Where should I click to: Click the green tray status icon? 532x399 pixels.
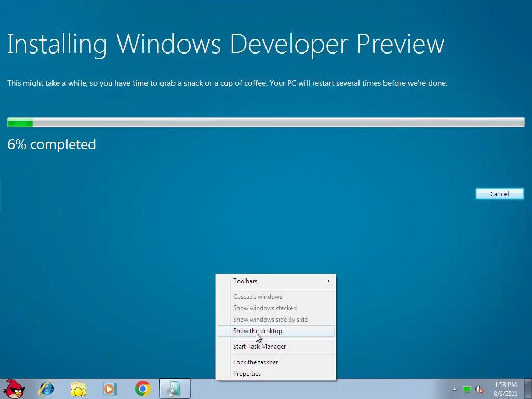(467, 389)
